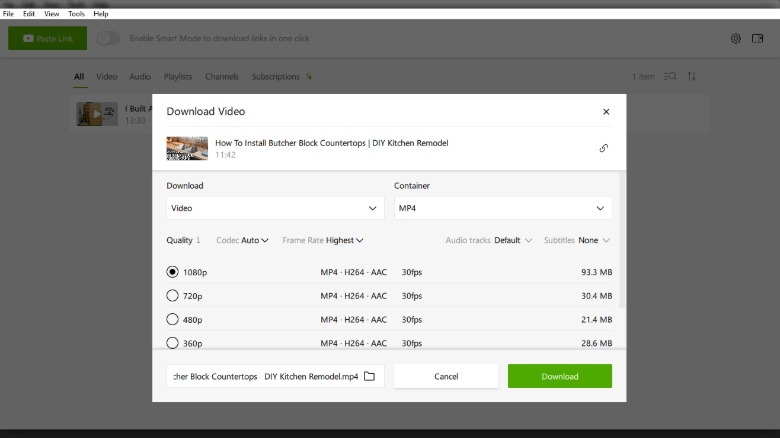Expand the Container dropdown showing MP4

[x=502, y=208]
